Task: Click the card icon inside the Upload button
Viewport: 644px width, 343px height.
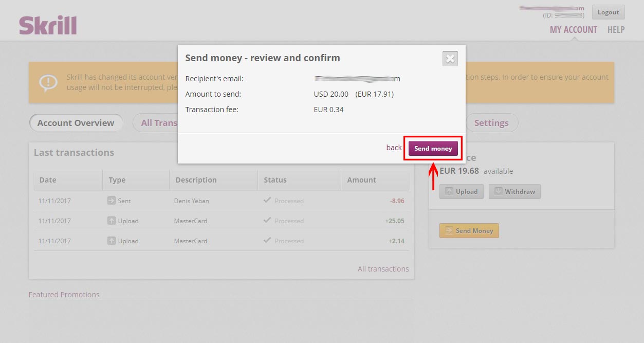Action: pyautogui.click(x=449, y=191)
